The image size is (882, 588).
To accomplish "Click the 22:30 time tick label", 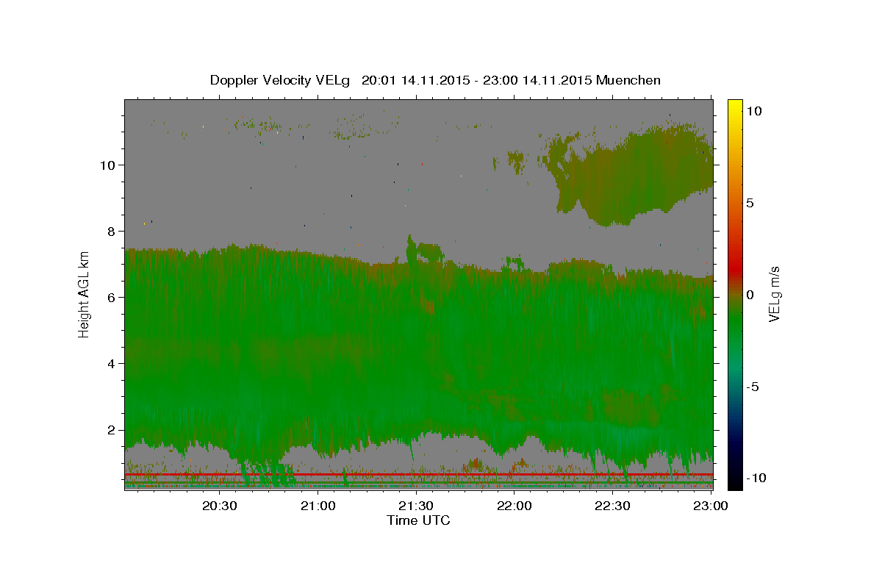I will point(612,506).
